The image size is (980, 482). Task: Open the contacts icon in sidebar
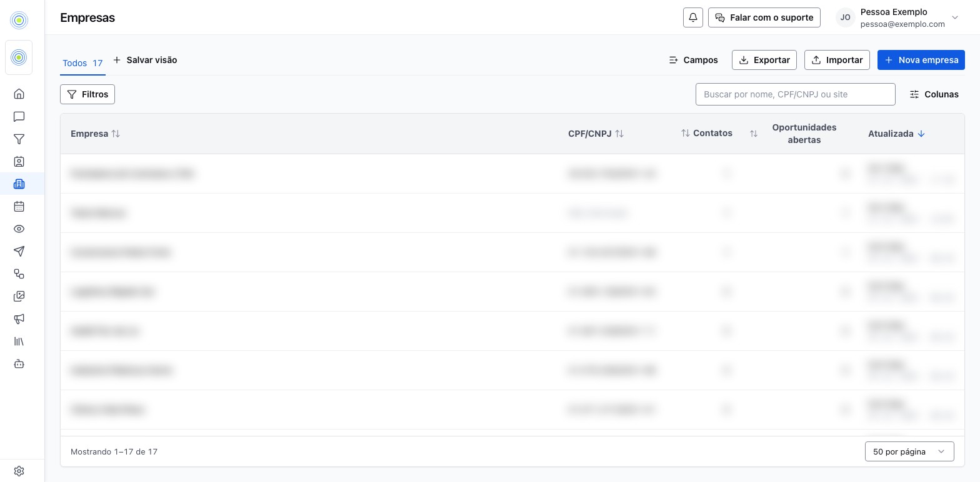[x=19, y=161]
